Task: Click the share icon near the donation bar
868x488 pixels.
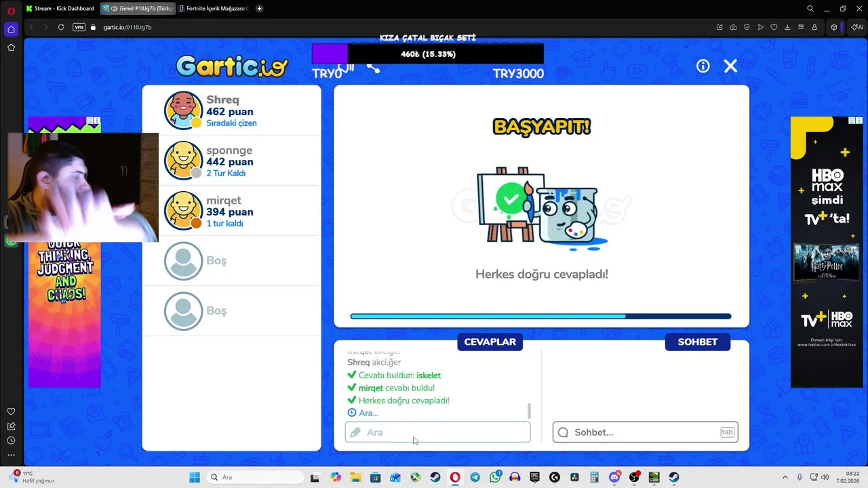Action: 373,67
